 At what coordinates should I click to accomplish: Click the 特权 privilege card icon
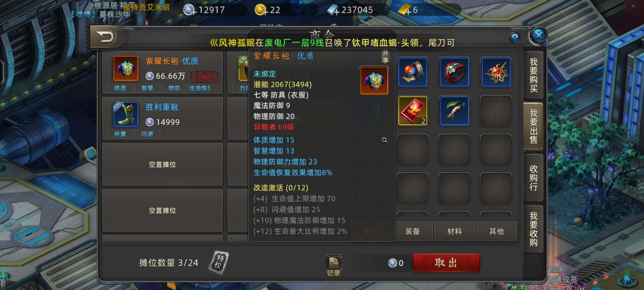click(x=219, y=262)
